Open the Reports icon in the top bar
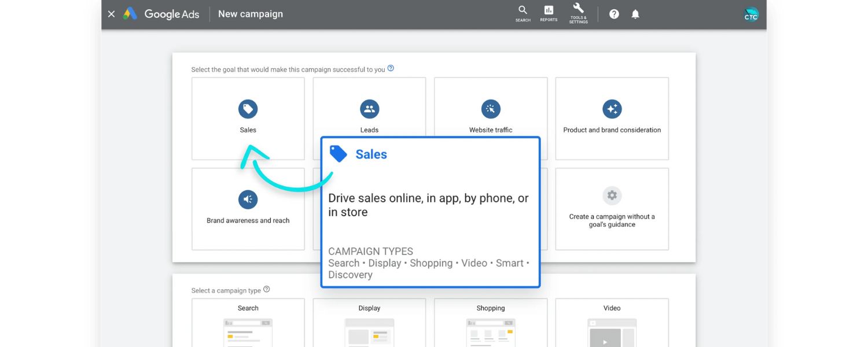The width and height of the screenshot is (868, 347). pyautogui.click(x=548, y=13)
